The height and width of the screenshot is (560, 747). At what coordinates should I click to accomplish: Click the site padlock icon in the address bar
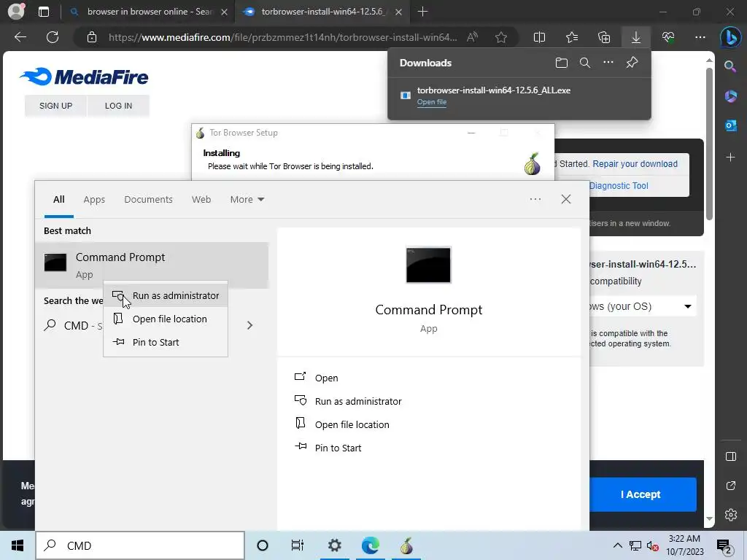(x=92, y=37)
